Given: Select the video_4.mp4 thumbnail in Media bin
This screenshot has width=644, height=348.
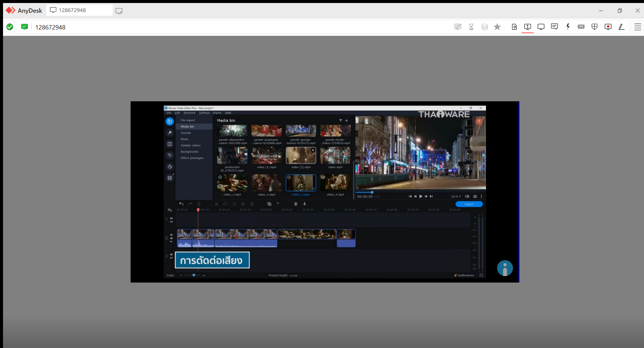Looking at the screenshot, I should 335,183.
